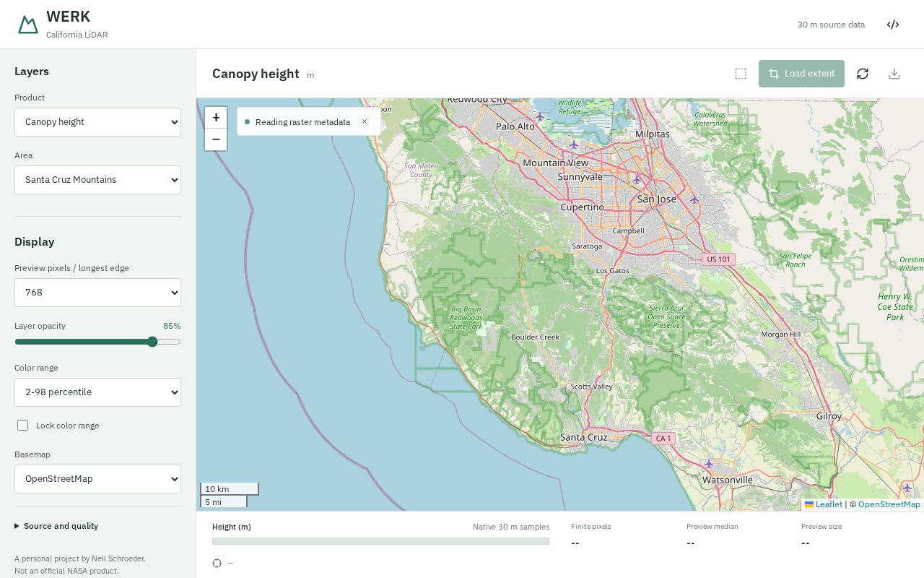Image resolution: width=924 pixels, height=578 pixels.
Task: Open the Basemap dropdown
Action: (97, 479)
